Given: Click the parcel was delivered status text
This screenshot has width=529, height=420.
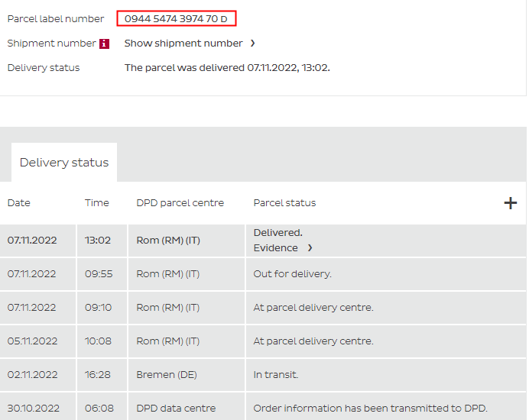Looking at the screenshot, I should pos(227,68).
